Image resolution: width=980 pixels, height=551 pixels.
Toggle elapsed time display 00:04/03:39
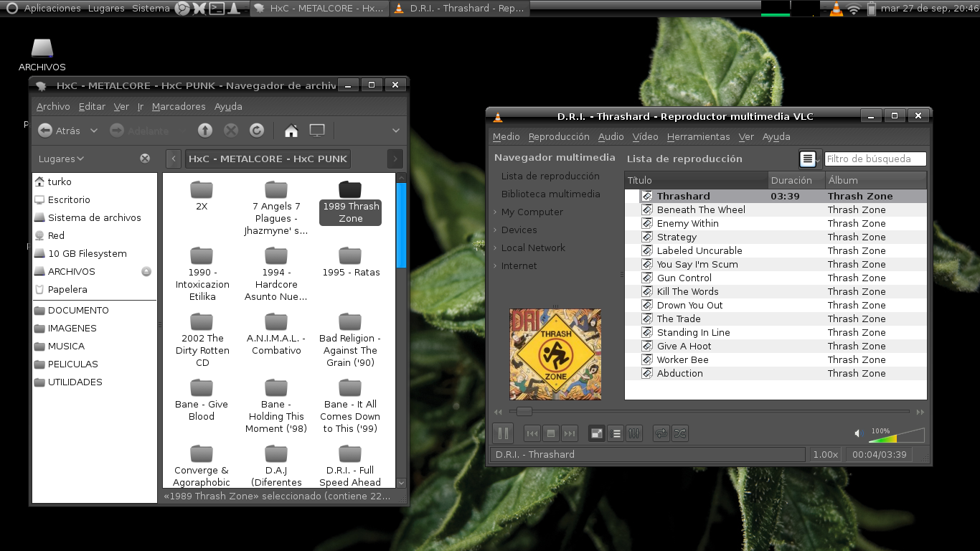[879, 454]
